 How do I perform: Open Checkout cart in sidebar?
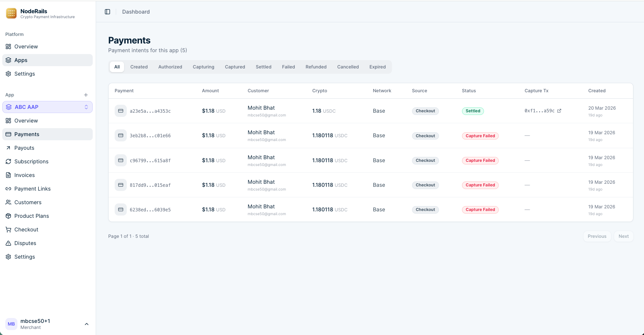tap(26, 230)
